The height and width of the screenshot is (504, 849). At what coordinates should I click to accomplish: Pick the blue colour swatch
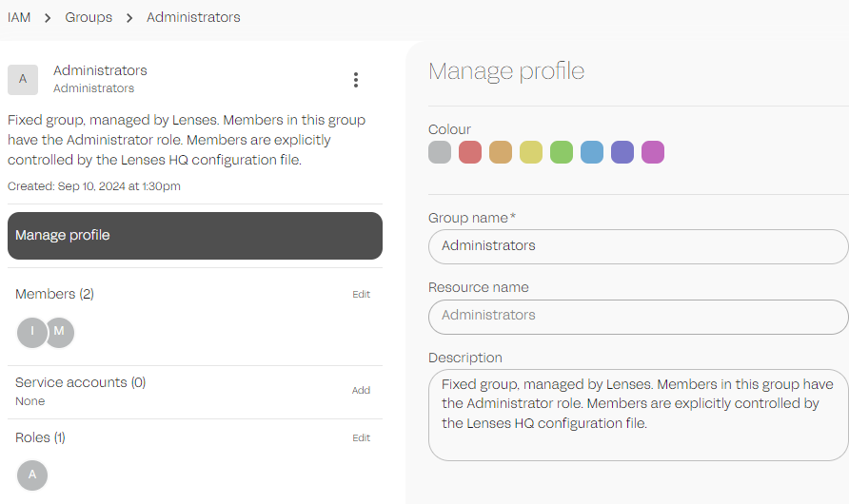click(x=592, y=152)
